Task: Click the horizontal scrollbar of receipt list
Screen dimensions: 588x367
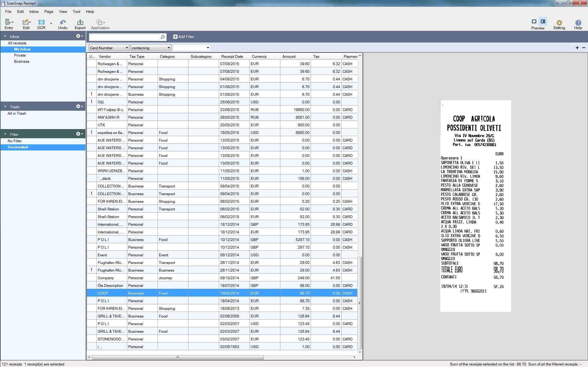Action: pyautogui.click(x=178, y=357)
